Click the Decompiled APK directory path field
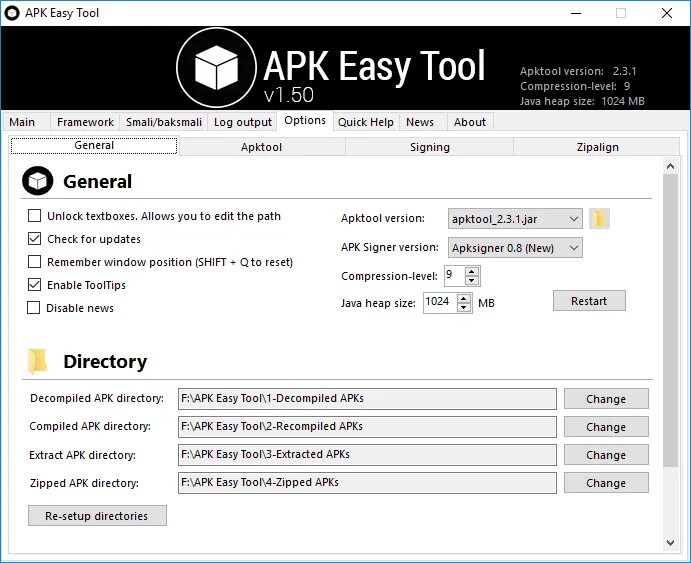The image size is (691, 563). [367, 399]
